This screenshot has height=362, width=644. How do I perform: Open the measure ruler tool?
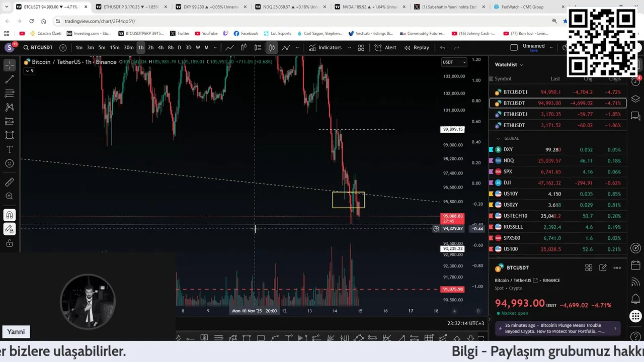(x=10, y=182)
